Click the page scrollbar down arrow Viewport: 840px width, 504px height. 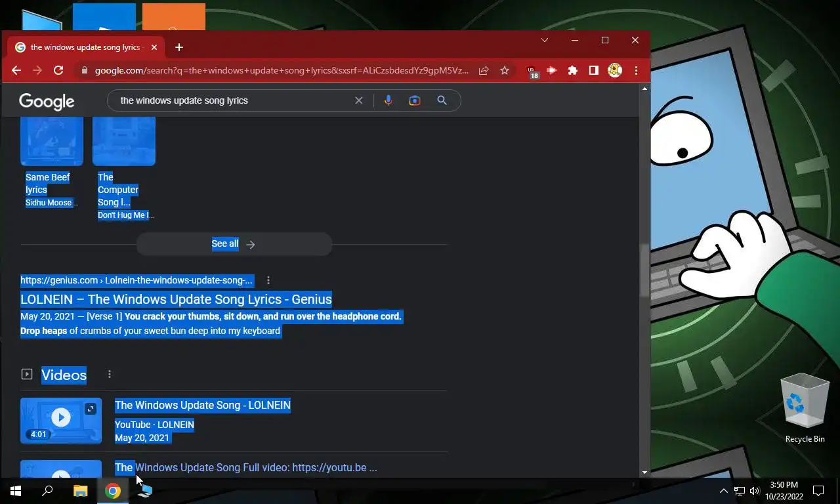tap(644, 472)
